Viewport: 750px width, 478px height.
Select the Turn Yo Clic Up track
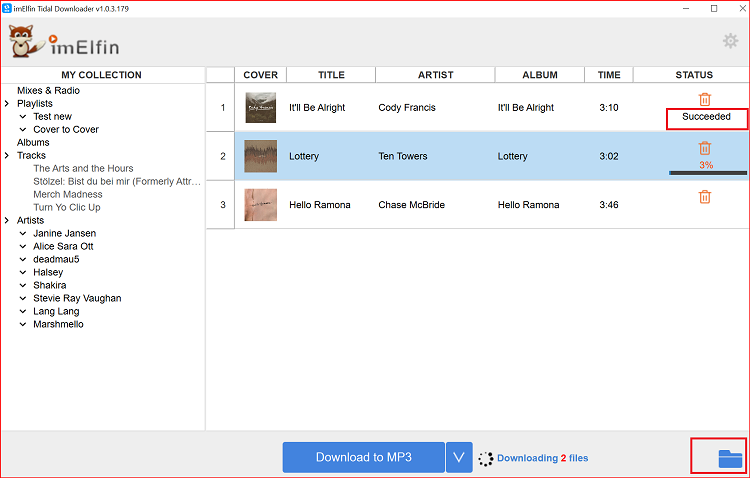point(66,207)
